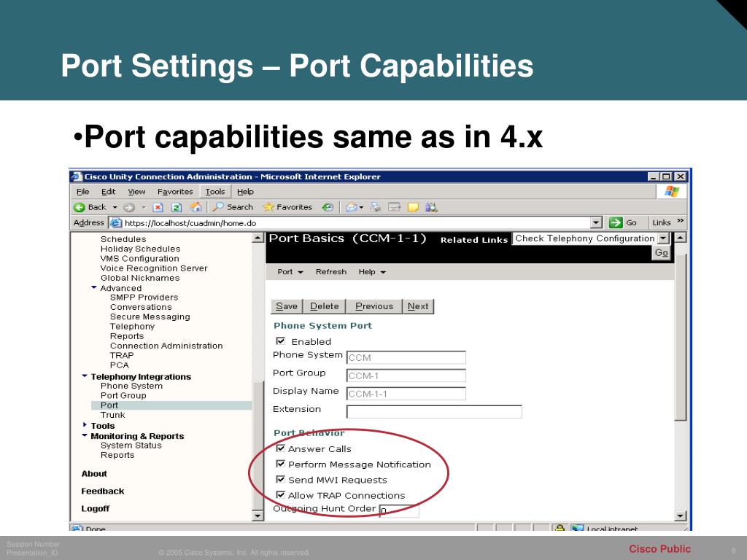Collapse the Monitoring & Reports node
The height and width of the screenshot is (560, 747).
pyautogui.click(x=85, y=435)
